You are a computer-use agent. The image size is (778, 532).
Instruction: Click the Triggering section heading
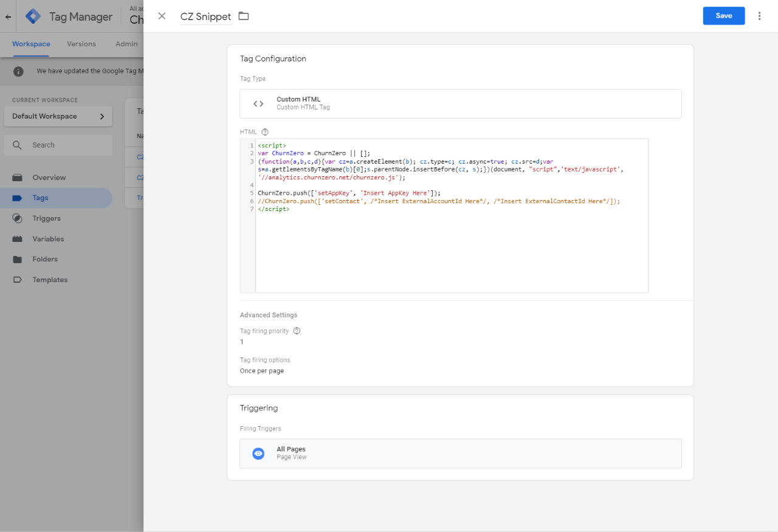259,408
